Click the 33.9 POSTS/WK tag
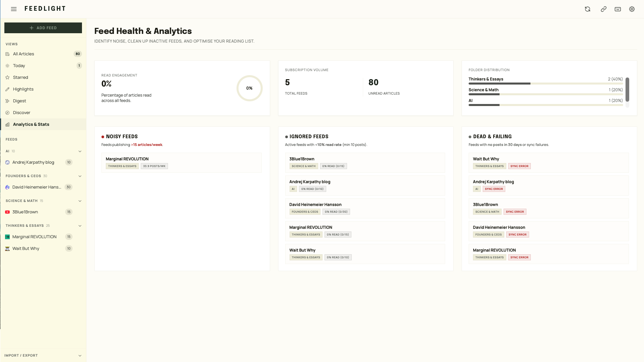The width and height of the screenshot is (644, 362). coord(154,166)
